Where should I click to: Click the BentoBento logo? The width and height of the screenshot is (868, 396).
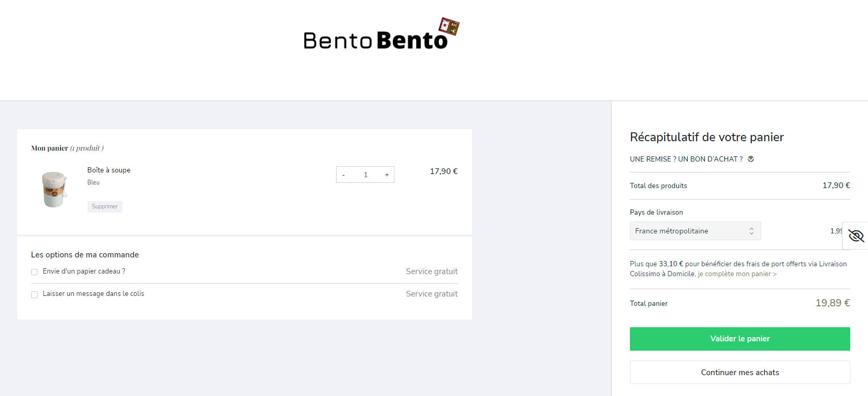381,34
